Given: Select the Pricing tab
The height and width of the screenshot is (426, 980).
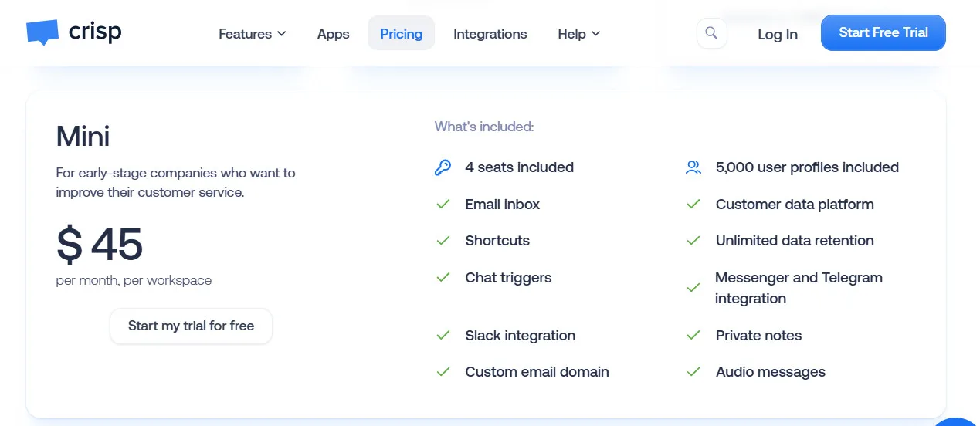Looking at the screenshot, I should [x=402, y=33].
